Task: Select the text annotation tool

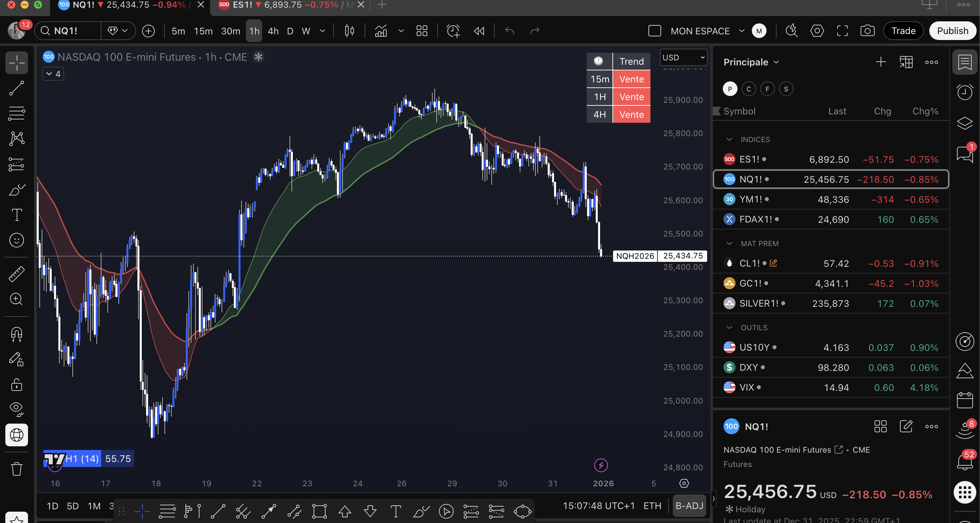Action: 17,214
